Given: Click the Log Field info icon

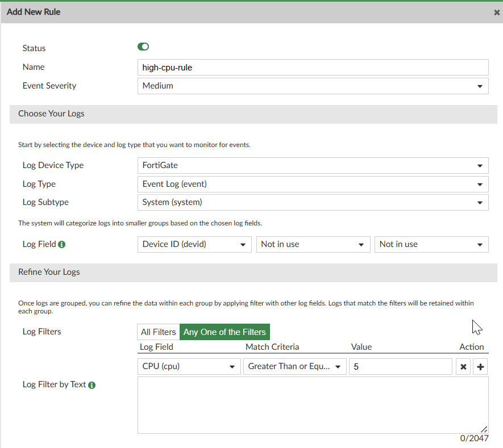Looking at the screenshot, I should point(62,244).
